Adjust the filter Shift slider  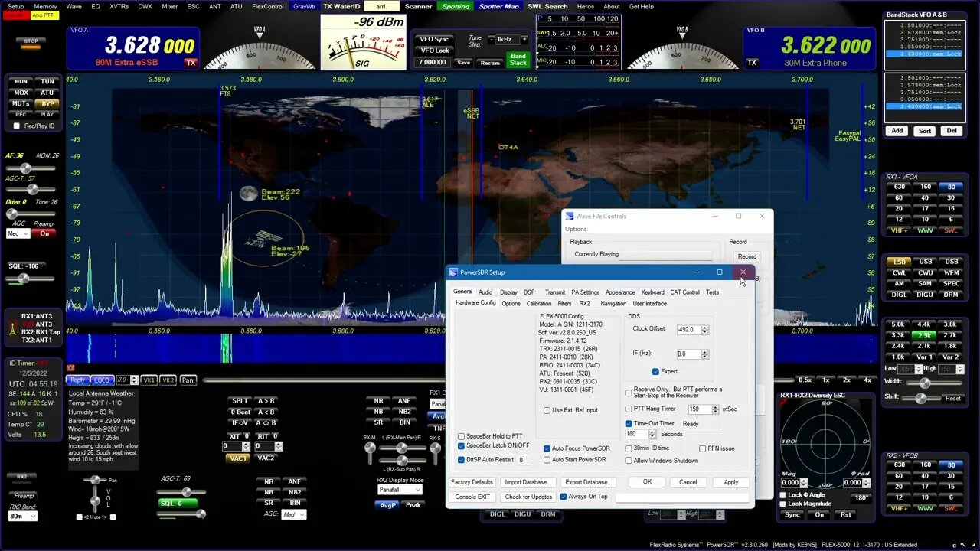click(x=921, y=398)
